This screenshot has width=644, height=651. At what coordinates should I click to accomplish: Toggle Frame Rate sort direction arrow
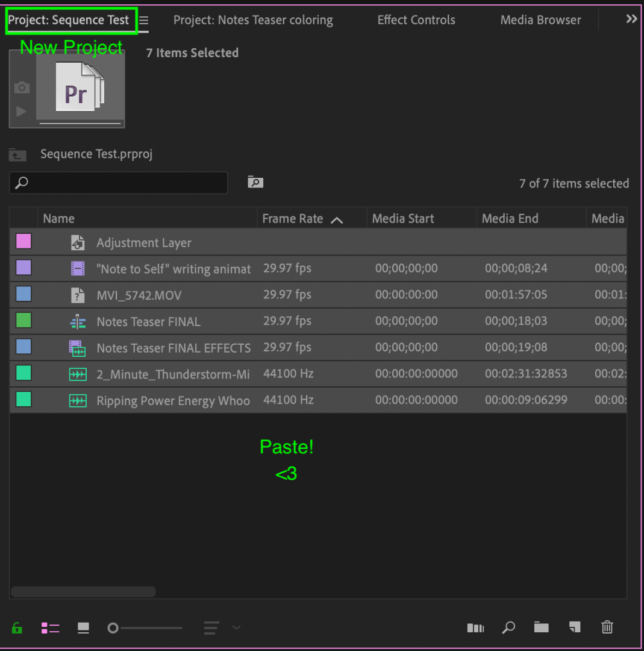(x=337, y=220)
